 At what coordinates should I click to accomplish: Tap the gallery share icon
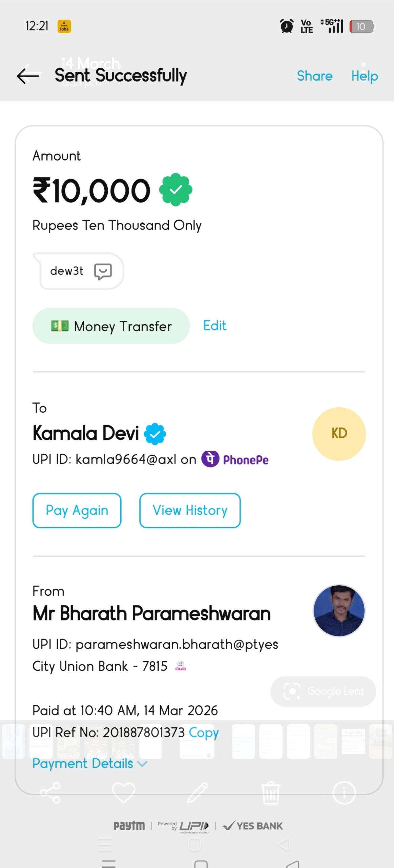point(50,793)
